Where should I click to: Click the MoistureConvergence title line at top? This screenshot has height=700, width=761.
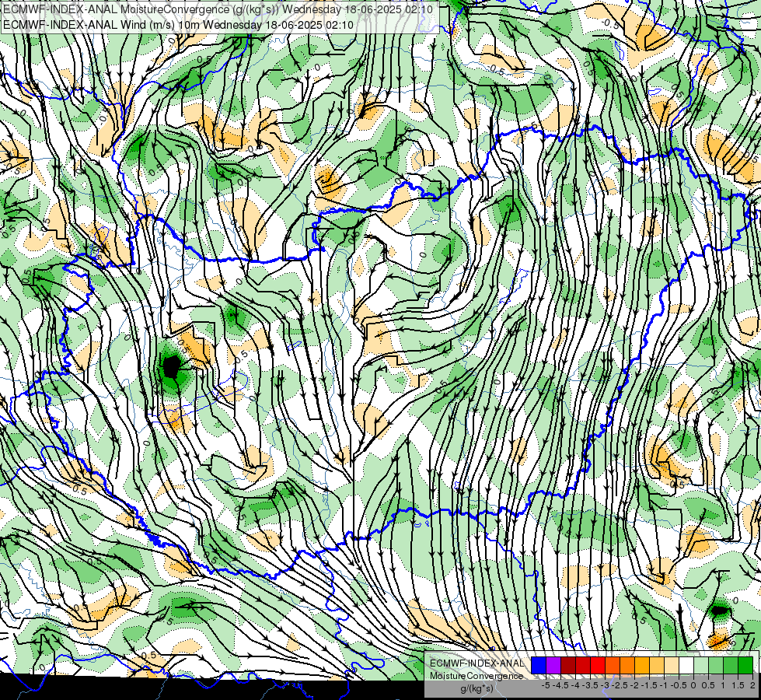tap(218, 9)
